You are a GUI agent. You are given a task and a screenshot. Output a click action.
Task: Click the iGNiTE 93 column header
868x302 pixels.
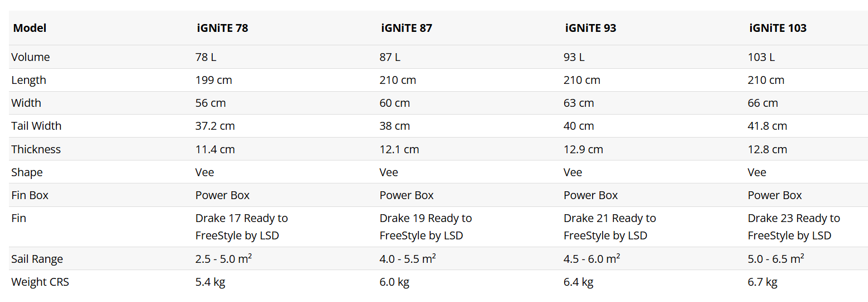590,28
